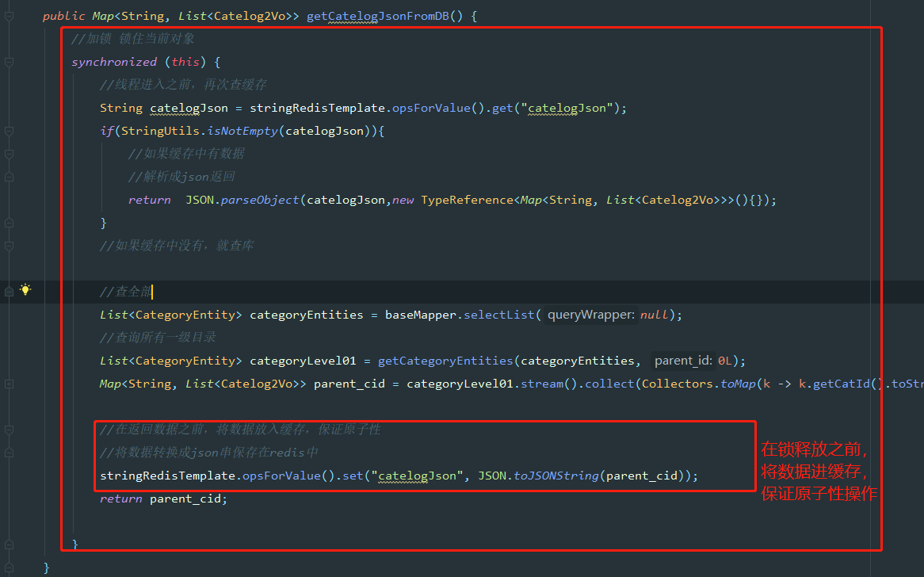924x577 pixels.
Task: Click the stream() call on categoryLevel01
Action: click(549, 384)
